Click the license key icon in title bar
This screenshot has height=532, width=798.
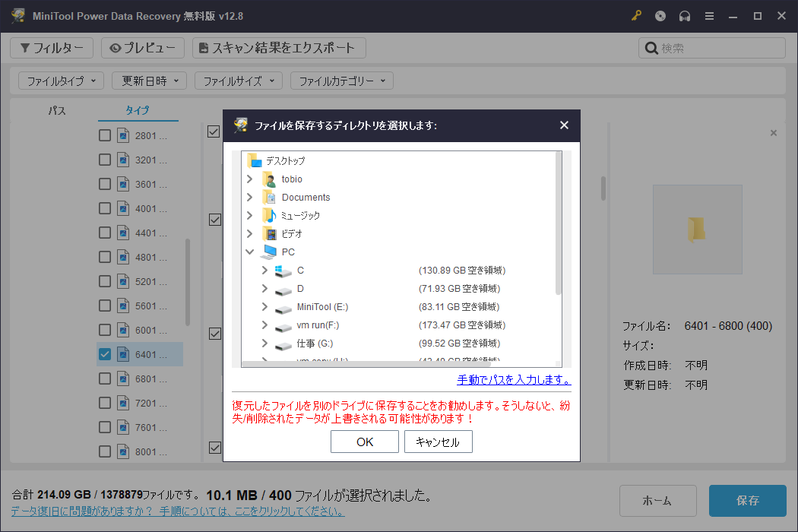pos(636,15)
